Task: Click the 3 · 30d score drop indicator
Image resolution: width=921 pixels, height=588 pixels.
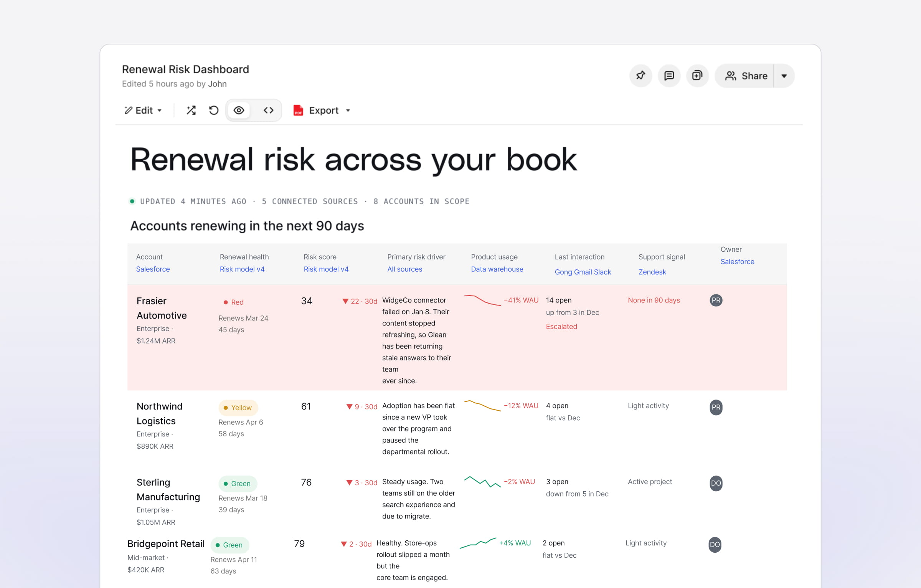Action: [361, 483]
